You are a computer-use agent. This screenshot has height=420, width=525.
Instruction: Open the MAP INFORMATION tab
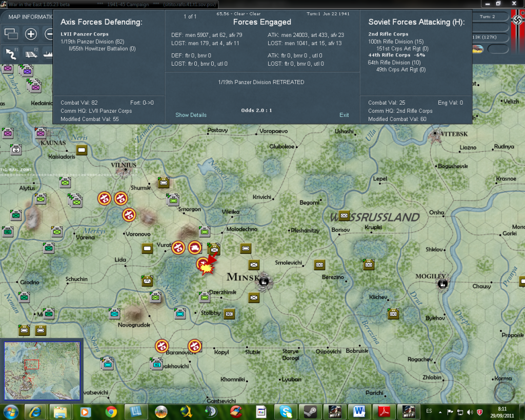click(x=31, y=17)
